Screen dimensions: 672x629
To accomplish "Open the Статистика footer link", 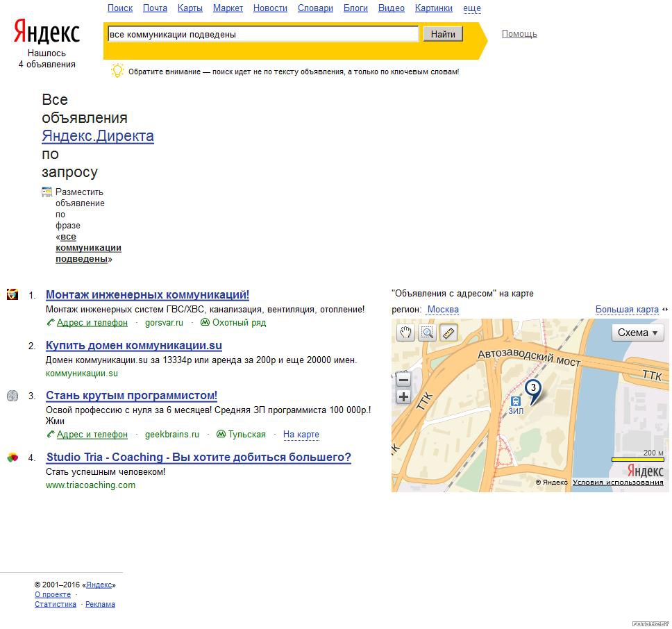I will coord(56,605).
